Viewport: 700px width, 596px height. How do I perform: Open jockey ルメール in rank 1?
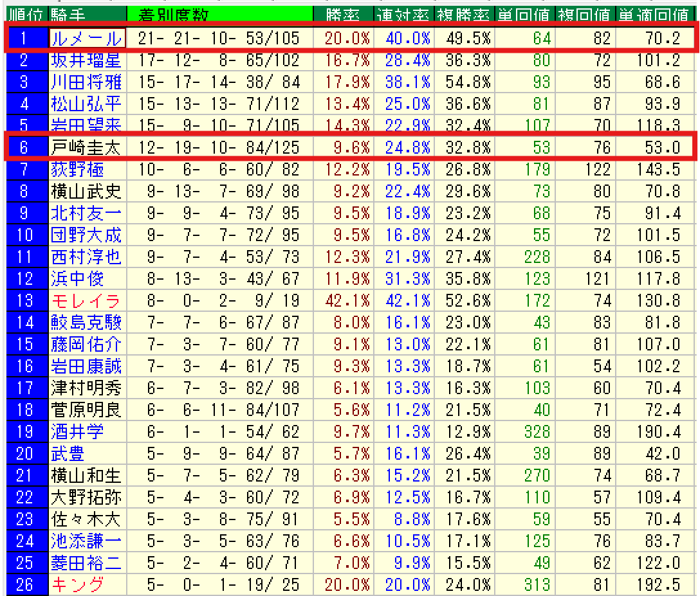coord(86,39)
